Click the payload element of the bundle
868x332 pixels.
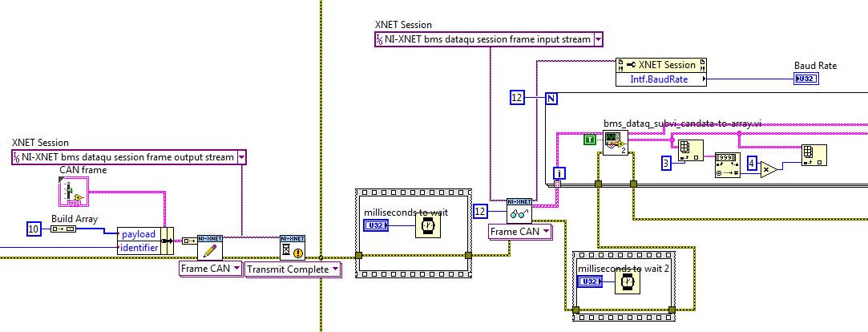point(139,234)
